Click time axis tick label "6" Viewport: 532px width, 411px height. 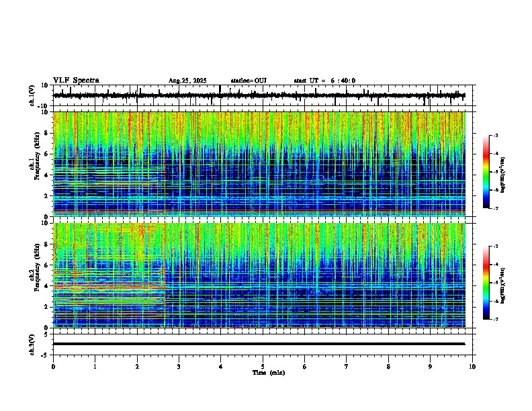click(305, 367)
